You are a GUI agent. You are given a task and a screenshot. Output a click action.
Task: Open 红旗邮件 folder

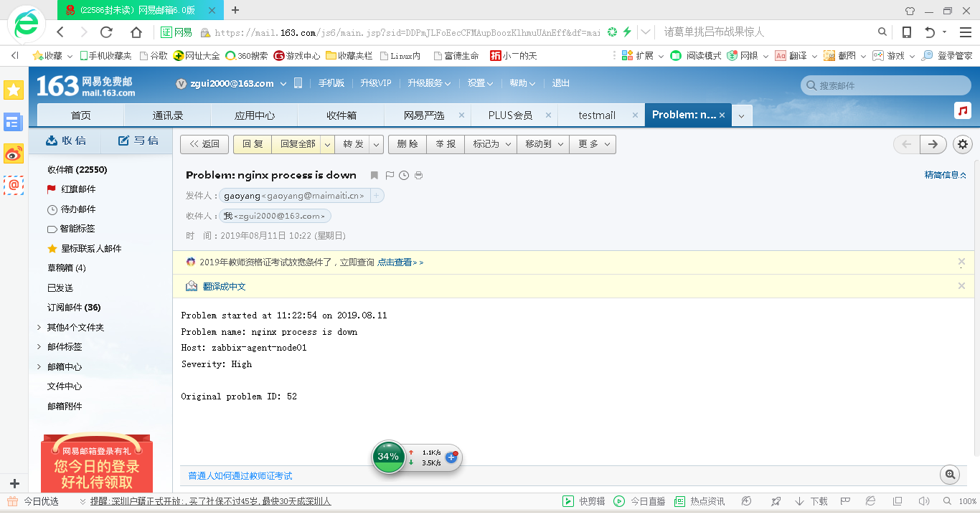coord(78,189)
